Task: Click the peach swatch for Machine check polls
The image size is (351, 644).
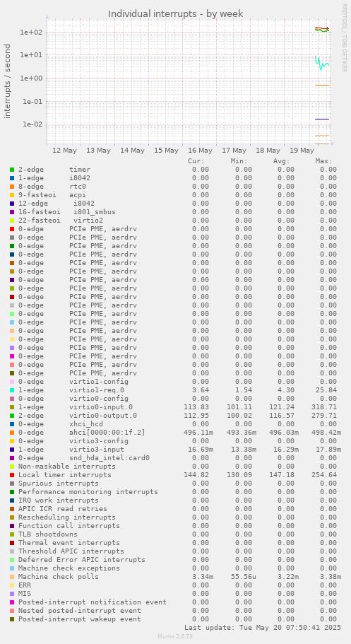Action: coord(12,577)
